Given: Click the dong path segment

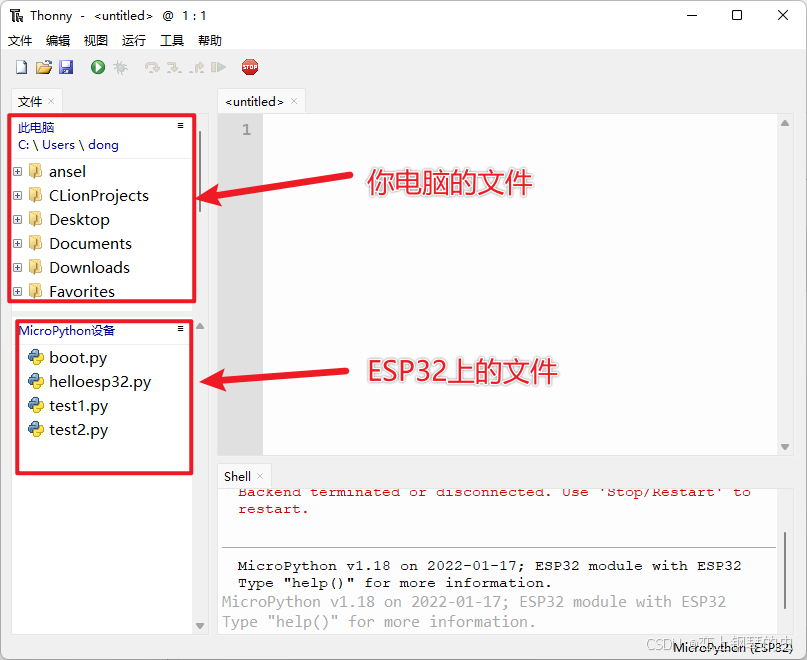Looking at the screenshot, I should (103, 145).
